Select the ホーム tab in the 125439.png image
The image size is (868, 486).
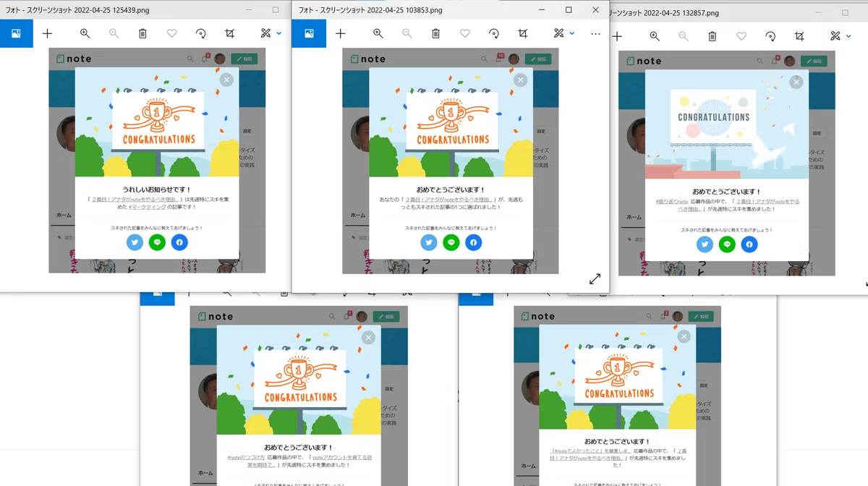[x=64, y=215]
